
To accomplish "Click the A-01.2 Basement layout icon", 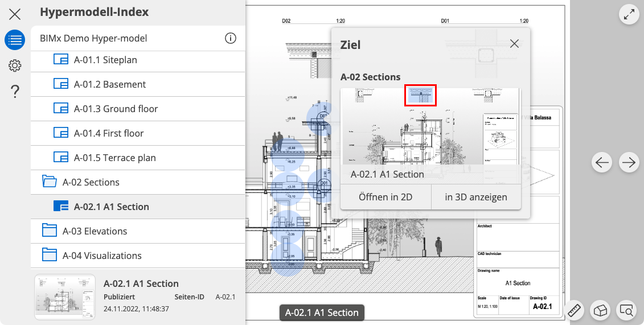I will coord(61,84).
